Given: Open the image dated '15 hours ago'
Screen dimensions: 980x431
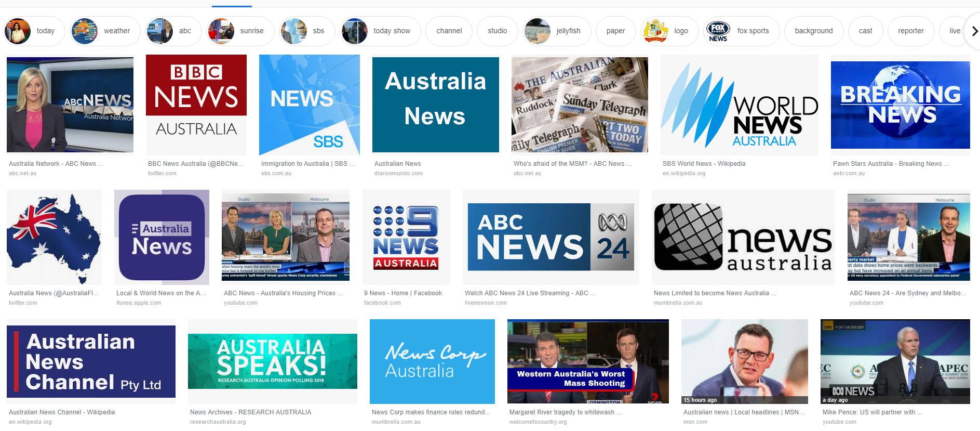Looking at the screenshot, I should pos(745,362).
